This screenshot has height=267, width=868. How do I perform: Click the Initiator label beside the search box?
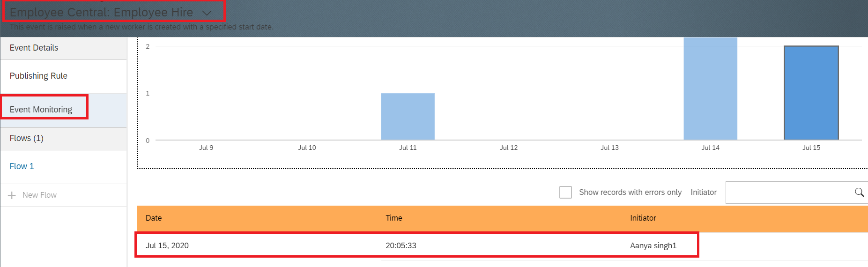(x=704, y=192)
